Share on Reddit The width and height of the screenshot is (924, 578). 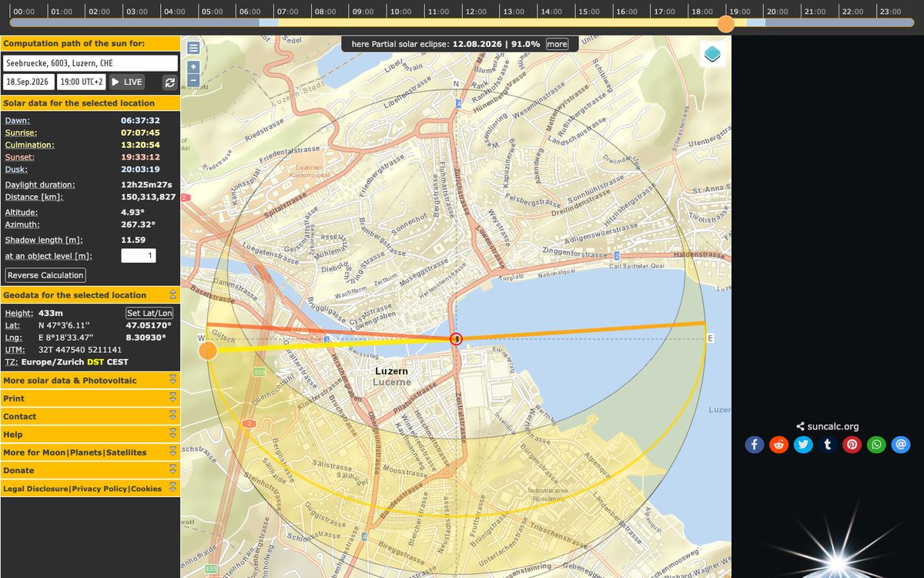click(x=779, y=445)
